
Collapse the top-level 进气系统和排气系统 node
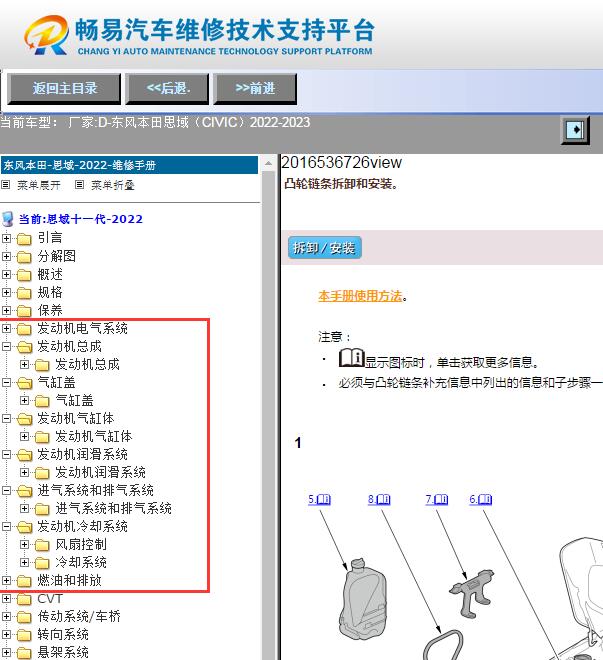6,490
